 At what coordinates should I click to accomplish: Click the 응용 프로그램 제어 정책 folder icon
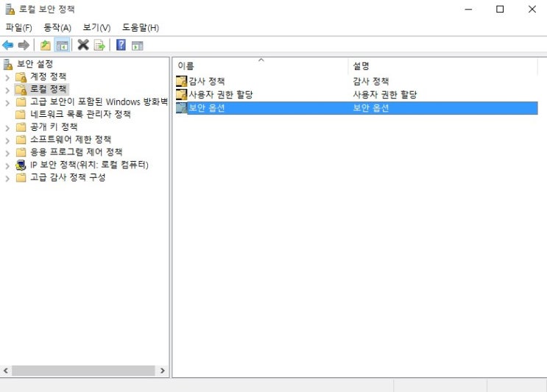point(21,152)
